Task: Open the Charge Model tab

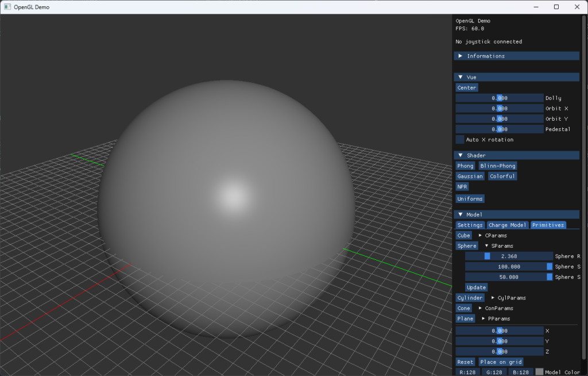Action: tap(507, 225)
